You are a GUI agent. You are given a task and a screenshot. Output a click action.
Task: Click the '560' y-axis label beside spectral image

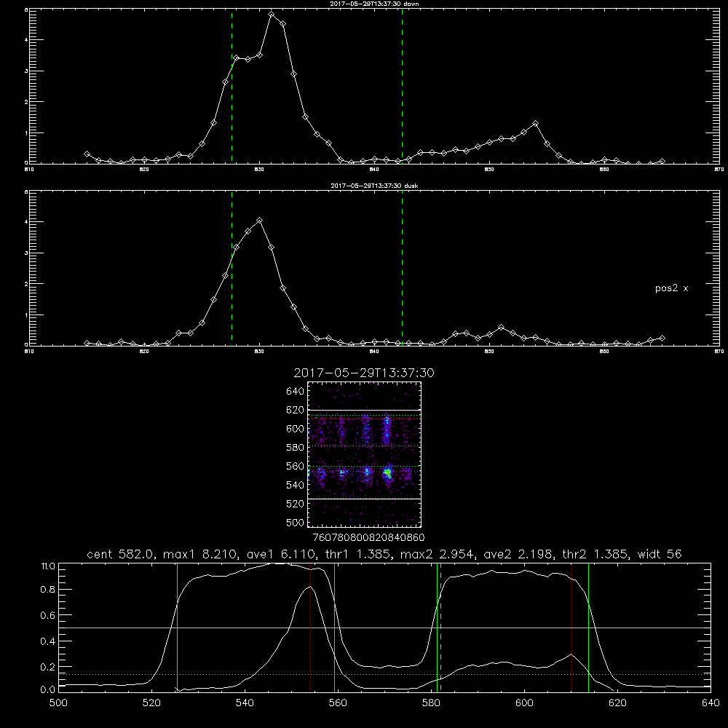point(296,466)
